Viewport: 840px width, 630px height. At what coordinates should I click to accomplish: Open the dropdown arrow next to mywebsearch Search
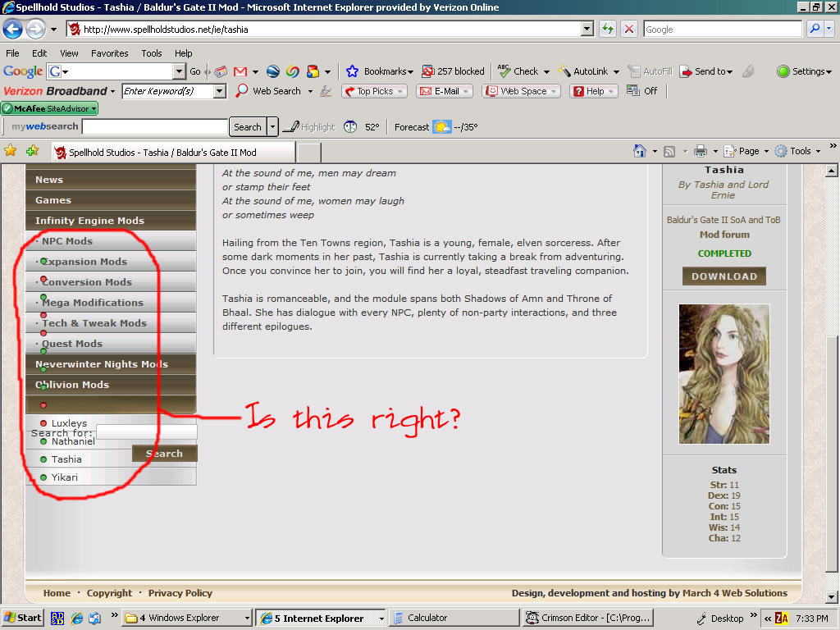point(272,127)
